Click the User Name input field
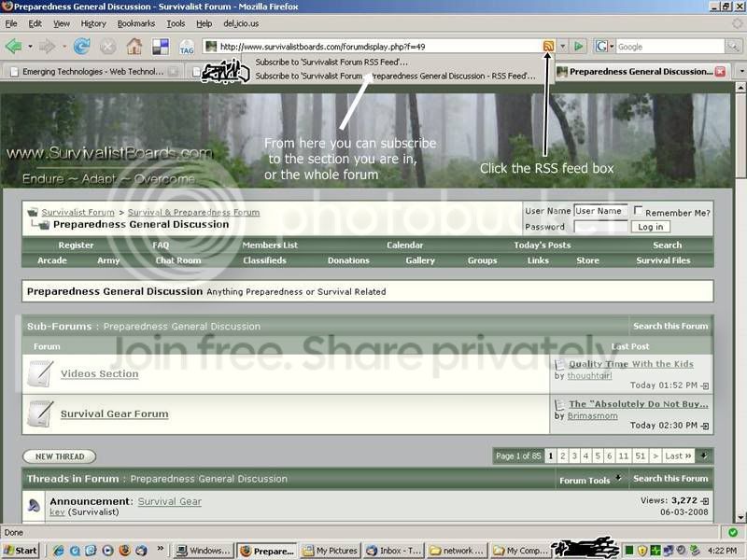Screen dimensions: 747x560 599,211
